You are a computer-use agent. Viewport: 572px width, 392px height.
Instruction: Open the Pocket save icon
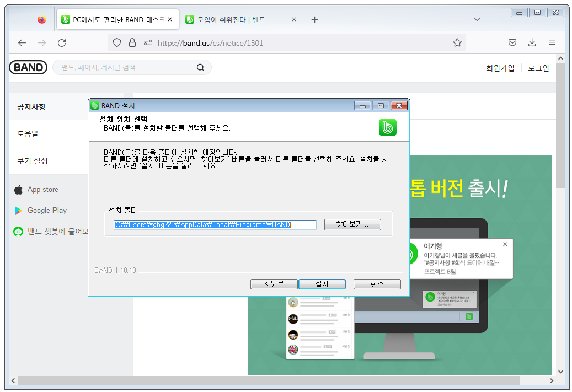pyautogui.click(x=512, y=42)
